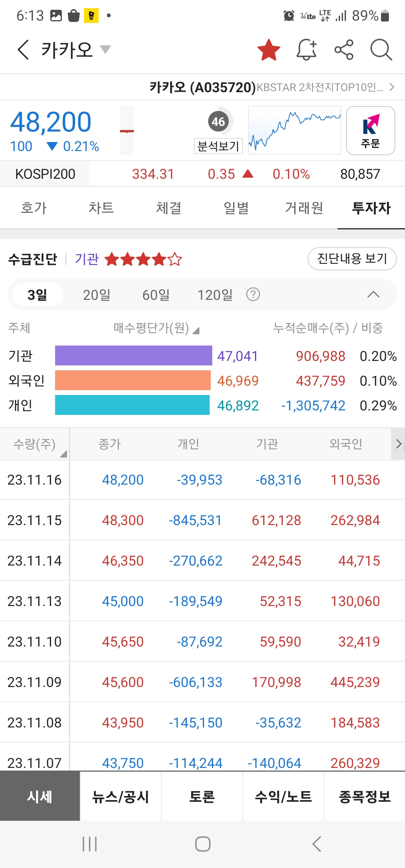Tap the battery status icon
This screenshot has width=405, height=868.
pyautogui.click(x=385, y=16)
